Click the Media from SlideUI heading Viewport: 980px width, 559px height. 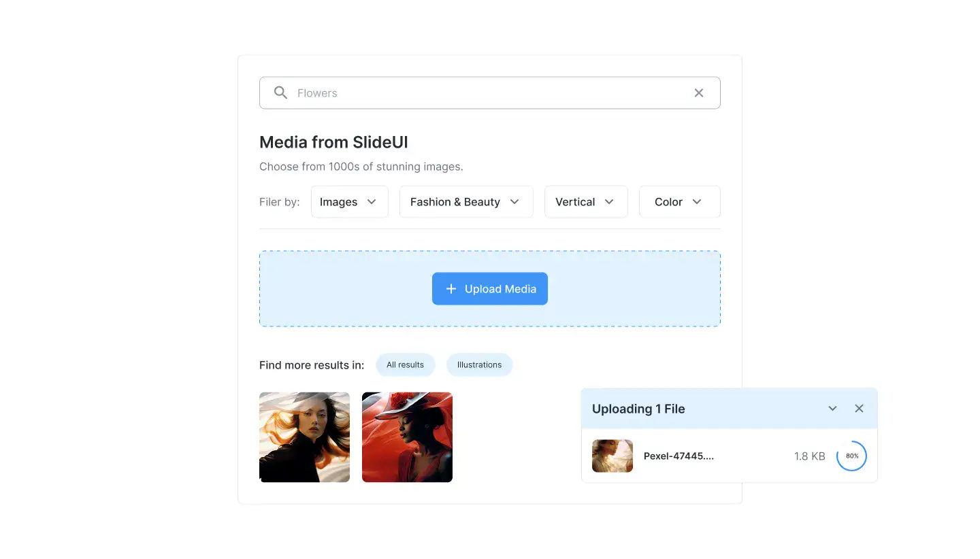click(333, 142)
